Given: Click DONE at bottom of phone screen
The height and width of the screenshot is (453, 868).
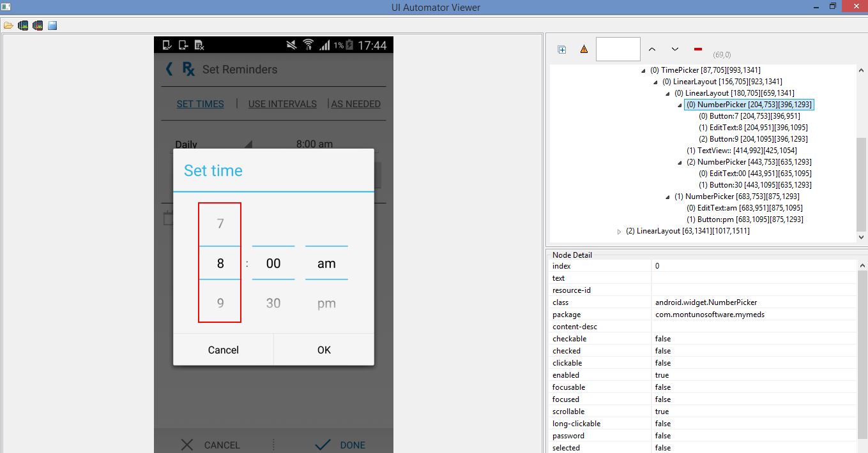Looking at the screenshot, I should click(x=353, y=445).
